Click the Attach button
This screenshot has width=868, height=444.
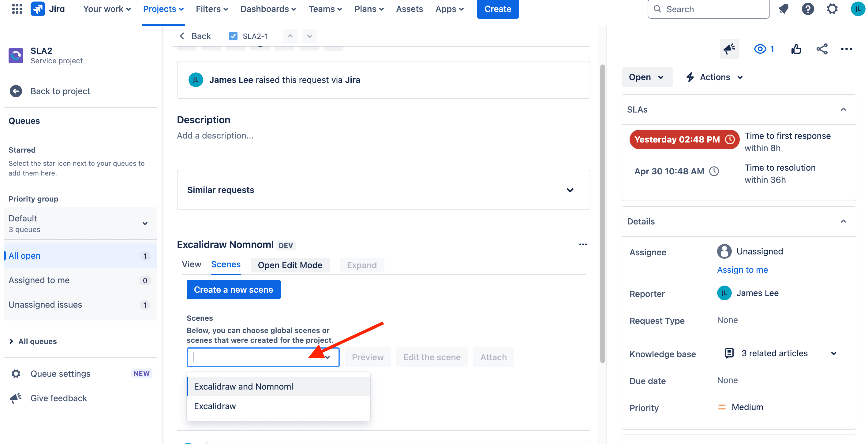click(x=493, y=357)
